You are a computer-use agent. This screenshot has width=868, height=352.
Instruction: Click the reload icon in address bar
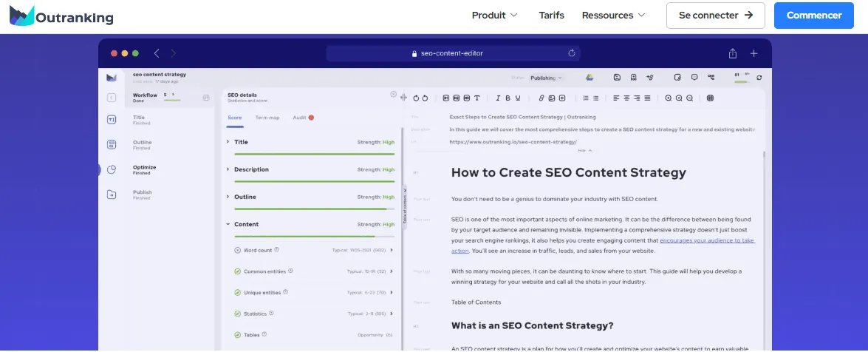pyautogui.click(x=572, y=53)
